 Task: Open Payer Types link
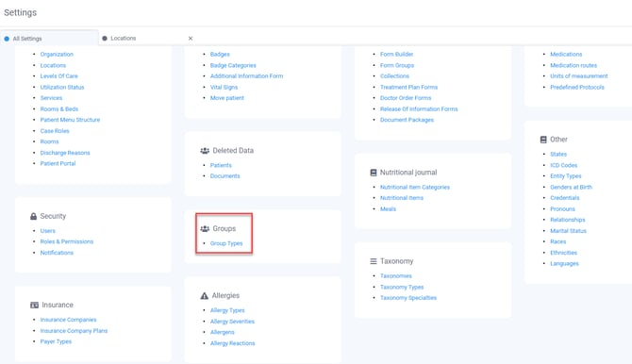point(56,341)
